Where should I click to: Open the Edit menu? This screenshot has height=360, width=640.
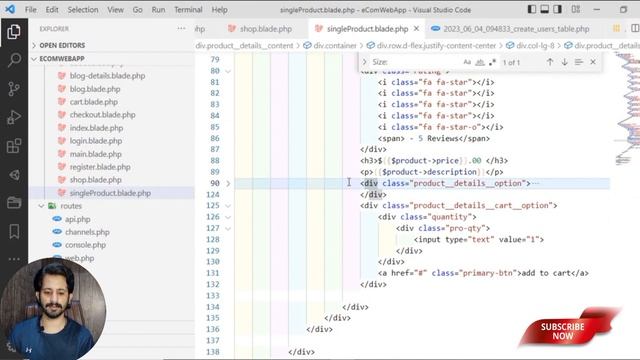(52, 9)
